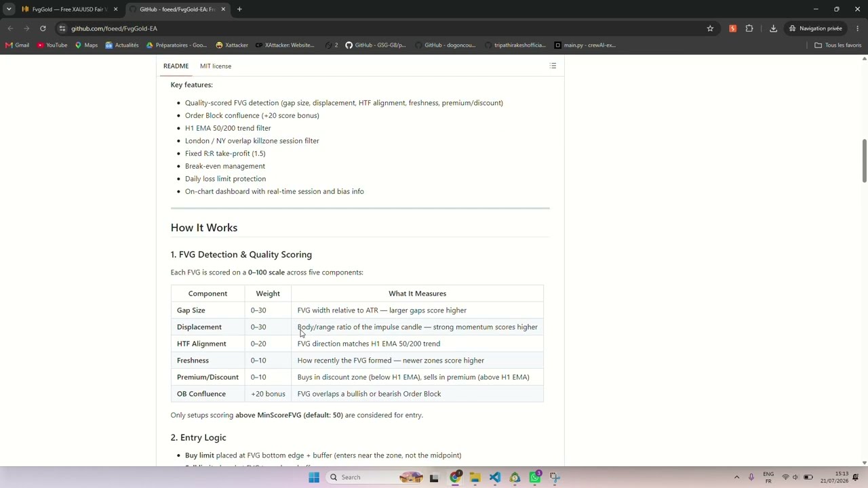Bookmark this page with the star icon
The width and height of the screenshot is (868, 488).
click(x=710, y=28)
